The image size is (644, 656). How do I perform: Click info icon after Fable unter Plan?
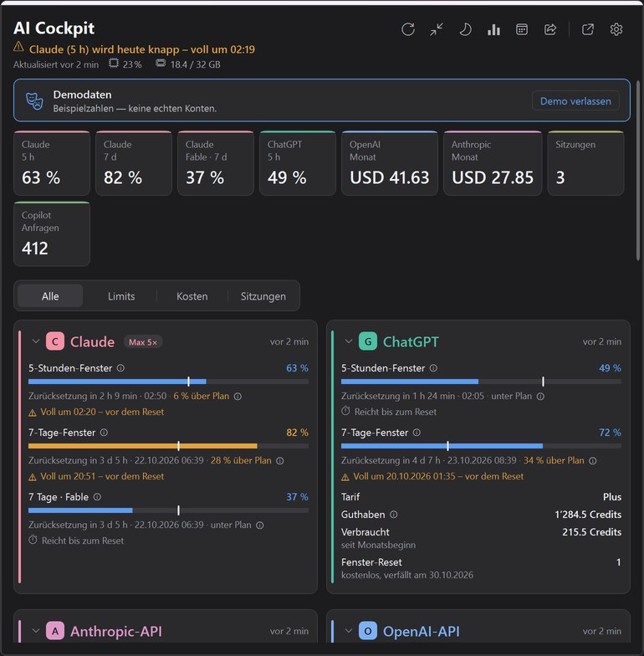259,525
